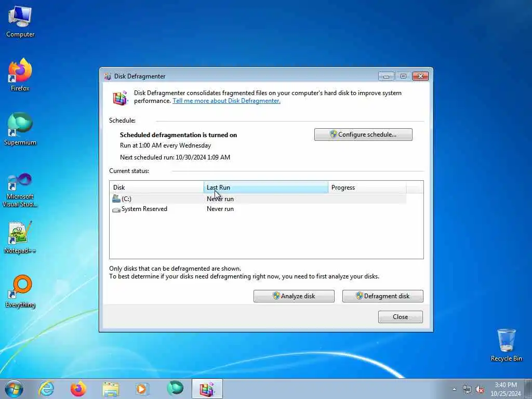
Task: Select the Supermium desktop shortcut
Action: click(x=20, y=129)
